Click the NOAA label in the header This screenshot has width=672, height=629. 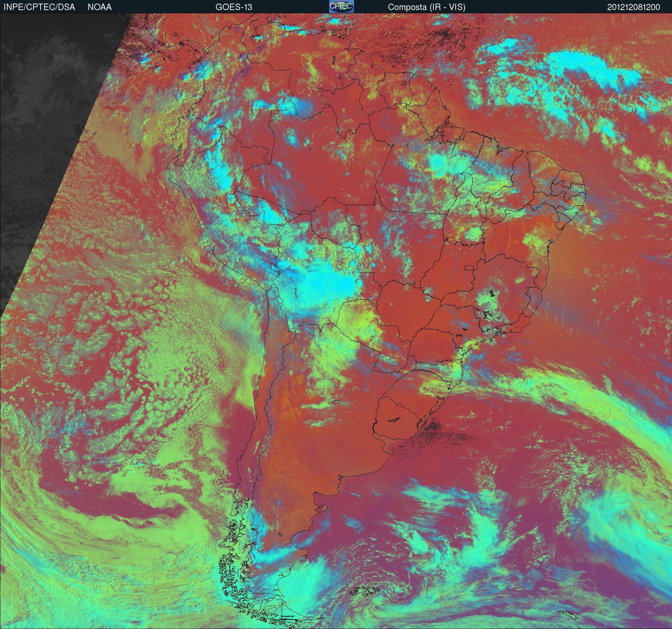point(100,7)
